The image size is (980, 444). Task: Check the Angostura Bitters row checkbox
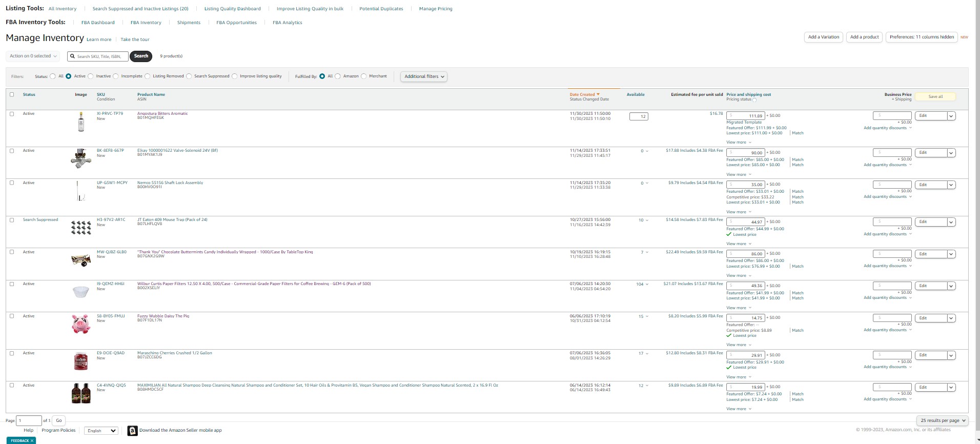click(x=12, y=114)
